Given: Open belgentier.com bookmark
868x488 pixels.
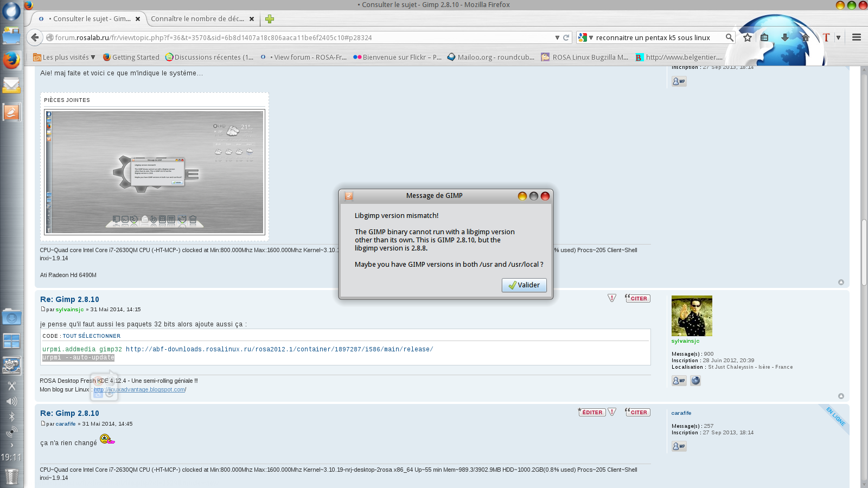Looking at the screenshot, I should coord(679,57).
